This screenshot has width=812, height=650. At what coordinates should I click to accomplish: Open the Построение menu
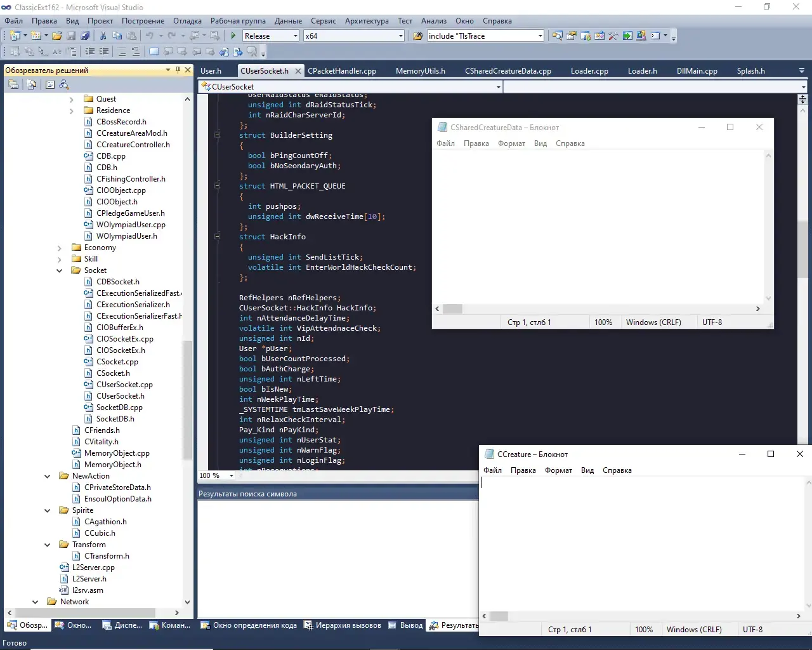(x=143, y=21)
